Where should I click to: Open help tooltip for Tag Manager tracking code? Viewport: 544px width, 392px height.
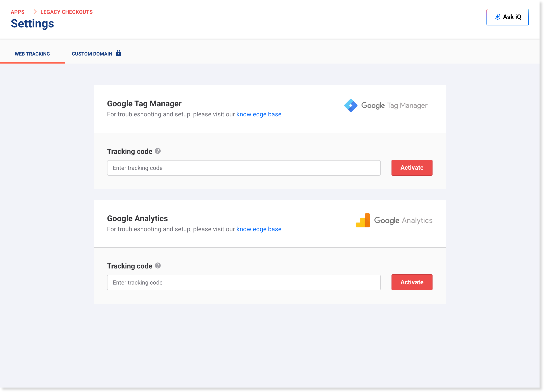point(158,151)
